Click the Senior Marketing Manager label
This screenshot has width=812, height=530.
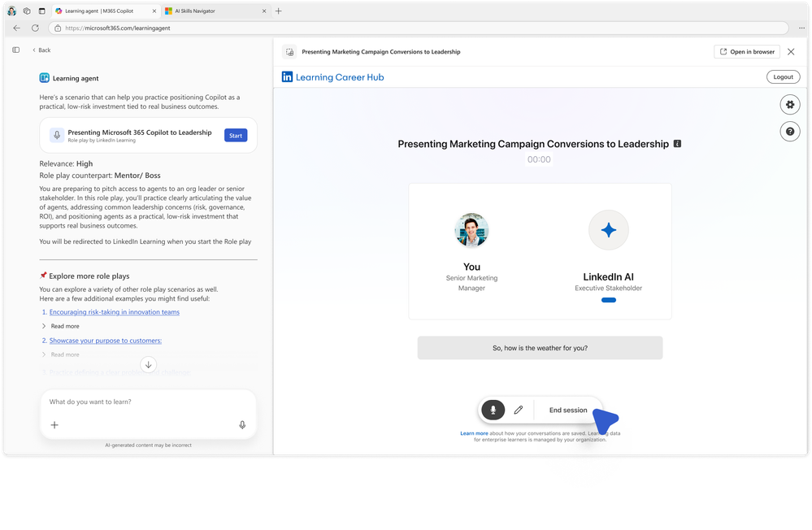[471, 283]
